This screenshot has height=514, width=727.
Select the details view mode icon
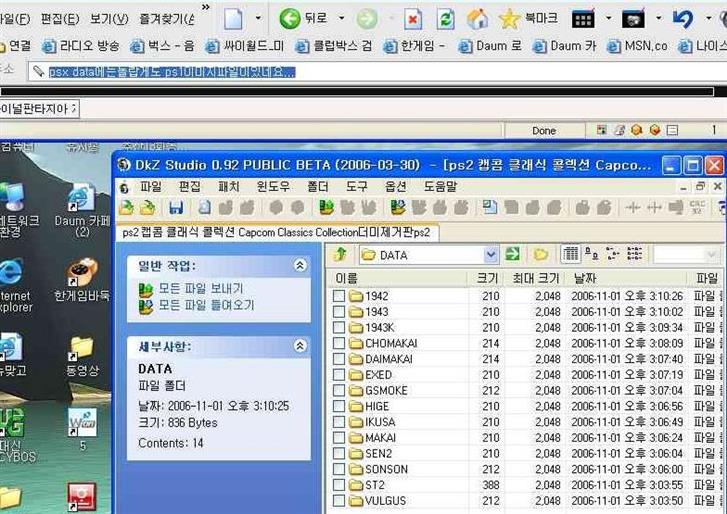(x=571, y=254)
